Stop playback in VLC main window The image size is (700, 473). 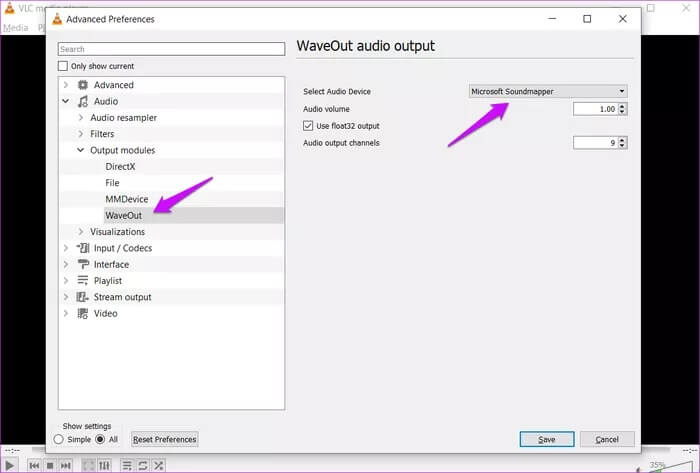tap(50, 466)
